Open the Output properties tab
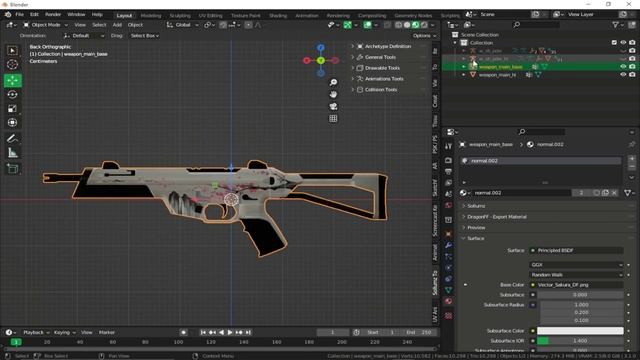This screenshot has height=360, width=640. point(448,171)
